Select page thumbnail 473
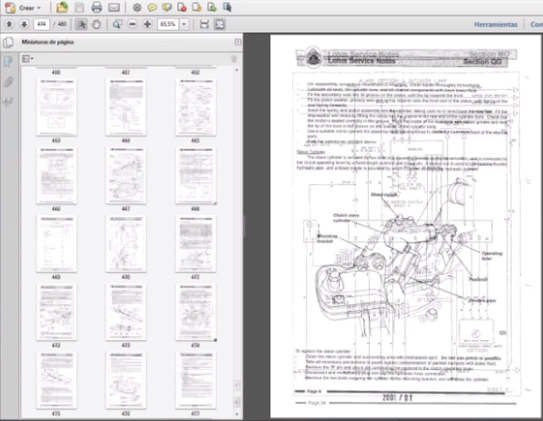 click(126, 312)
